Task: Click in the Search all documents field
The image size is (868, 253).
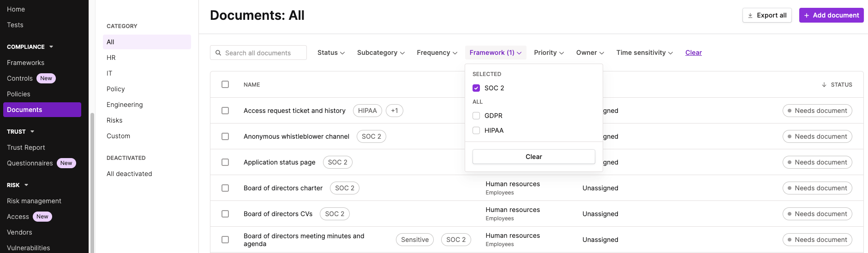Action: coord(258,53)
